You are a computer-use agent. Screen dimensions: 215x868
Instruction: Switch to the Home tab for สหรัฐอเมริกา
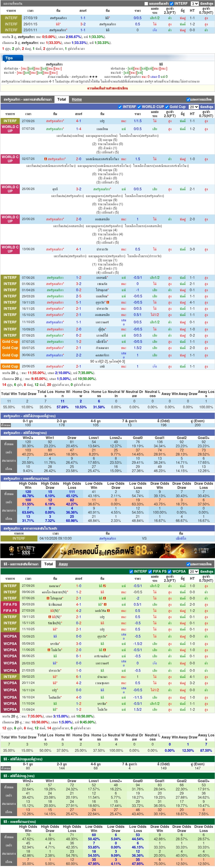(77, 99)
